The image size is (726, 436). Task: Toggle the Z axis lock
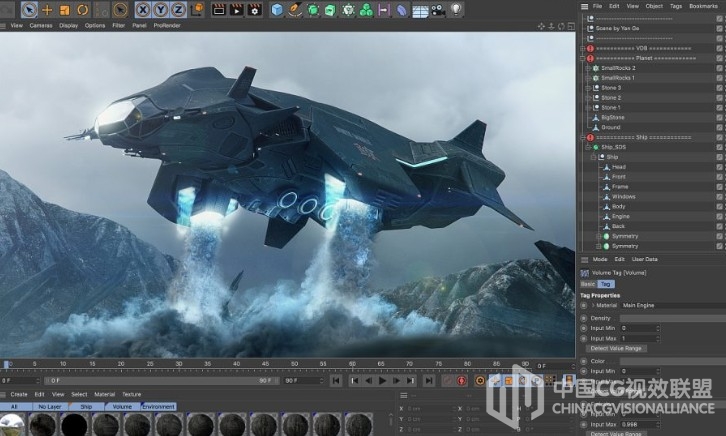point(178,10)
